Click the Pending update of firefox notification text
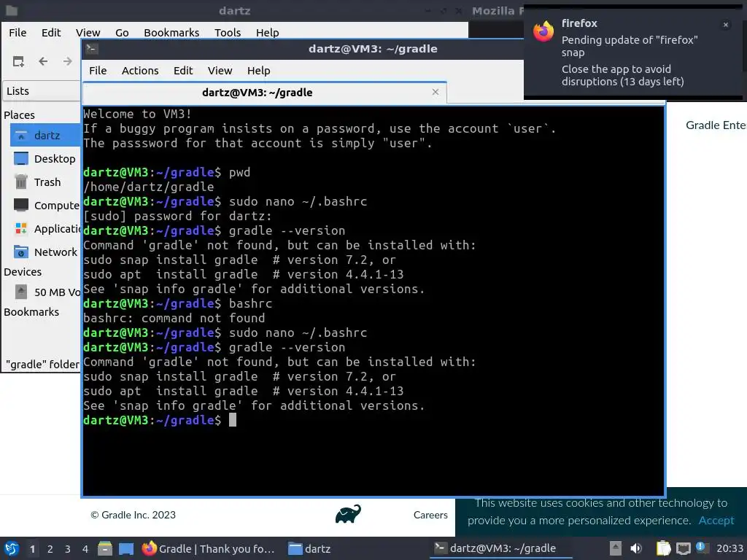The image size is (747, 560). tap(630, 46)
